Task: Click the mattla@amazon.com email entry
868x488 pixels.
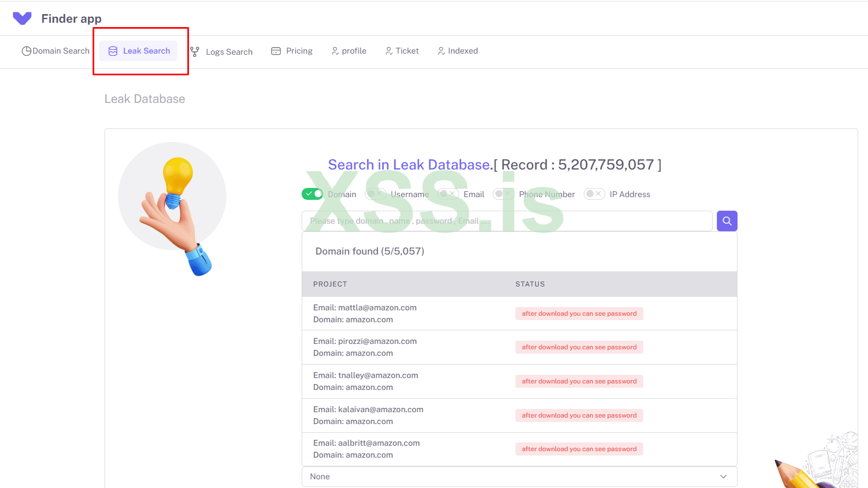Action: [x=365, y=308]
